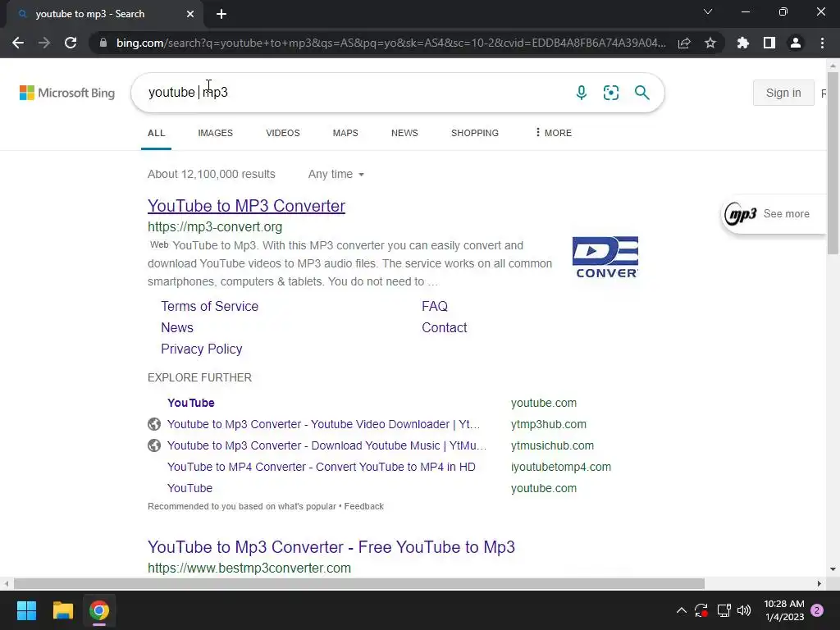Open the Chrome profile avatar icon

click(796, 43)
